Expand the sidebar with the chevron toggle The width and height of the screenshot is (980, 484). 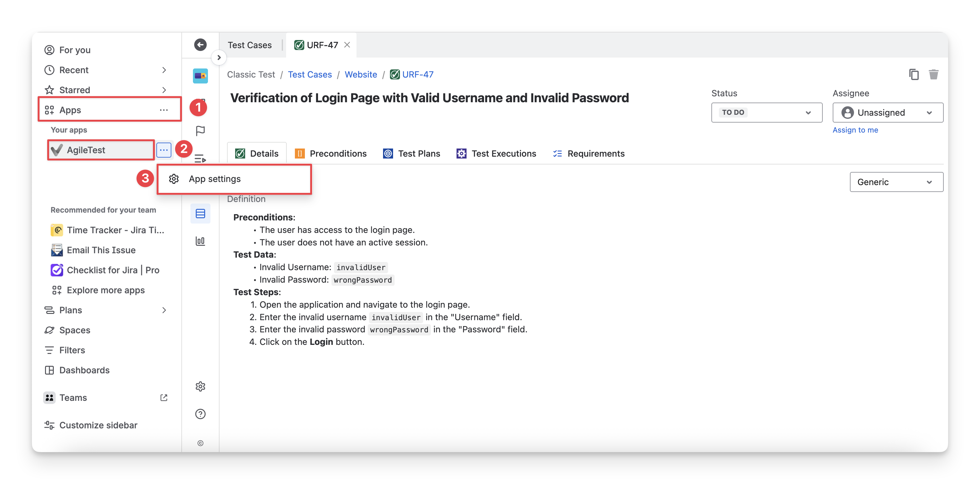tap(219, 58)
